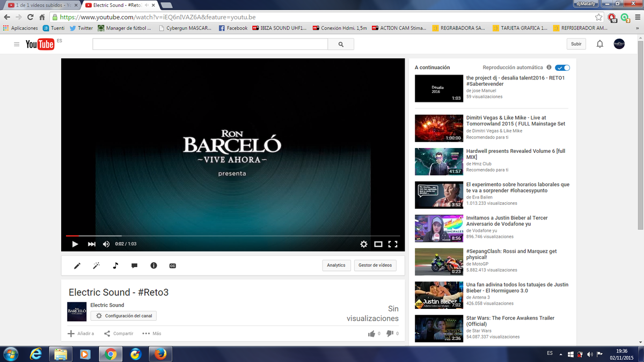The image size is (644, 362).
Task: Open 'the project dj - desalia talent2016' video
Action: (515, 81)
